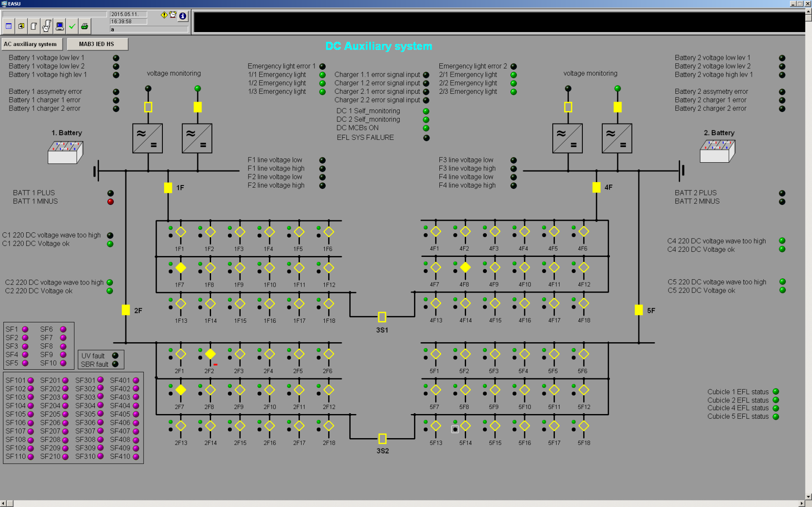Select feeder breaker 1F12 diamond
This screenshot has height=507, width=812.
[329, 268]
